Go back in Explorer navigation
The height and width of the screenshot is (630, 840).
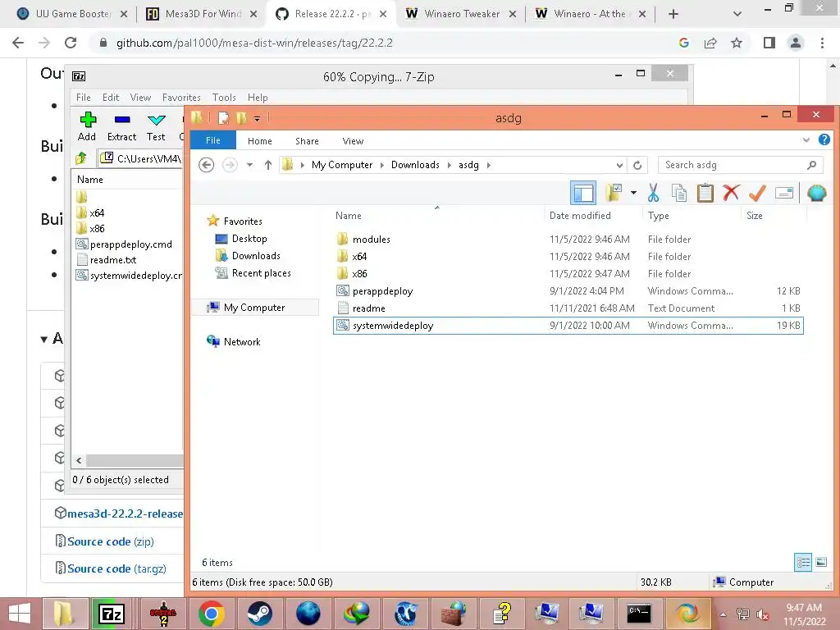pos(206,165)
